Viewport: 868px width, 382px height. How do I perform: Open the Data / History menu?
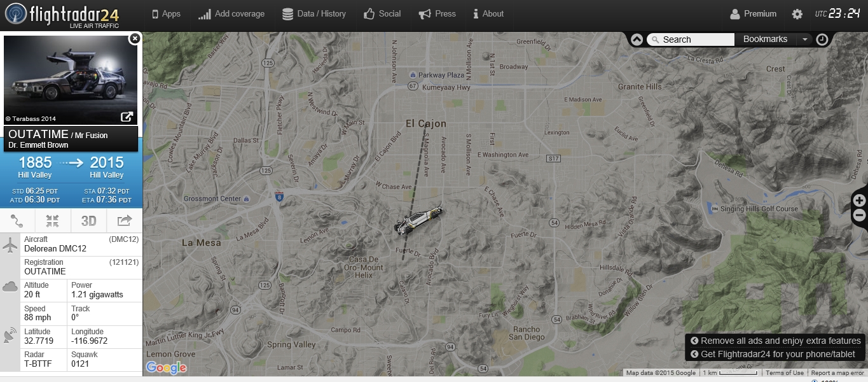(x=314, y=14)
